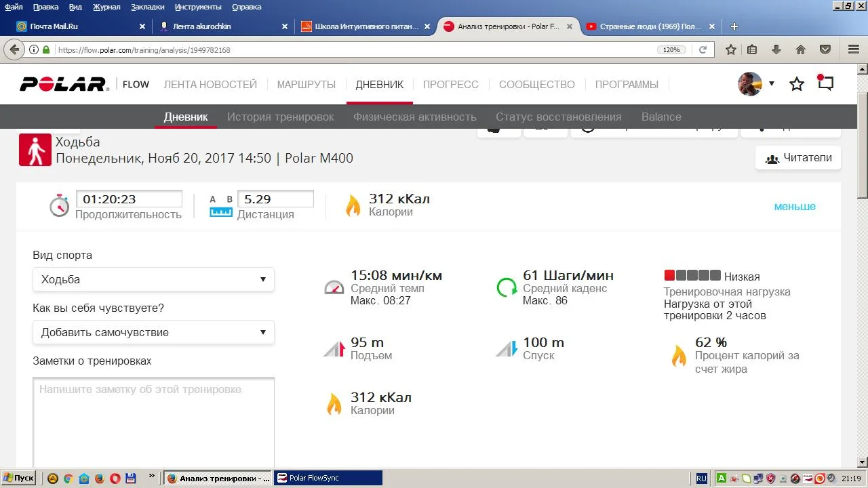Image resolution: width=868 pixels, height=488 pixels.
Task: Click the floppy disk quick launch icon
Action: click(x=131, y=478)
